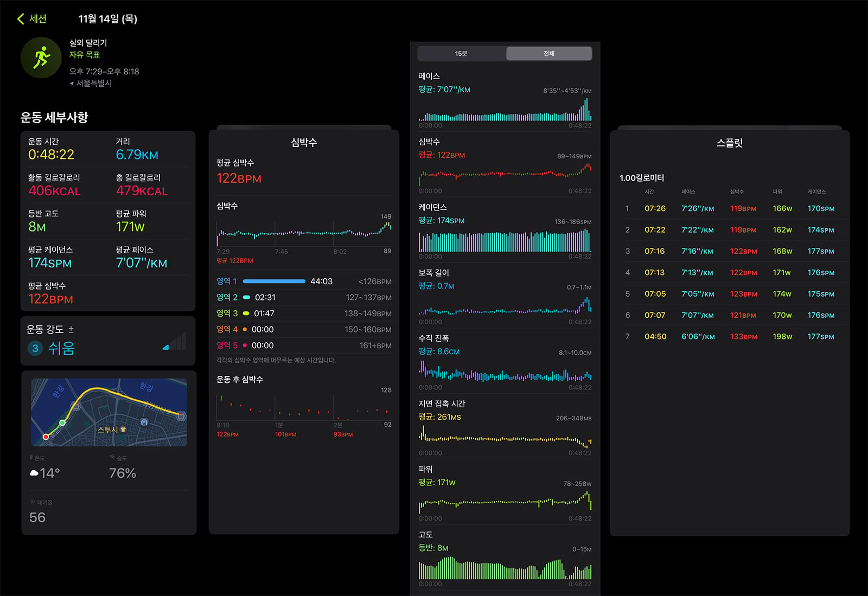The height and width of the screenshot is (596, 868).
Task: Tap the red end marker on route map
Action: point(46,437)
